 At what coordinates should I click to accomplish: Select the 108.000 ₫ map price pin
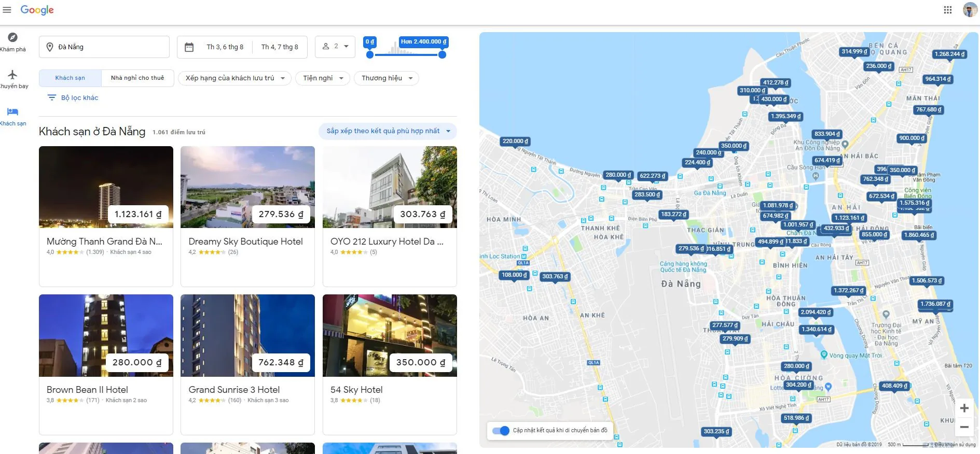515,275
